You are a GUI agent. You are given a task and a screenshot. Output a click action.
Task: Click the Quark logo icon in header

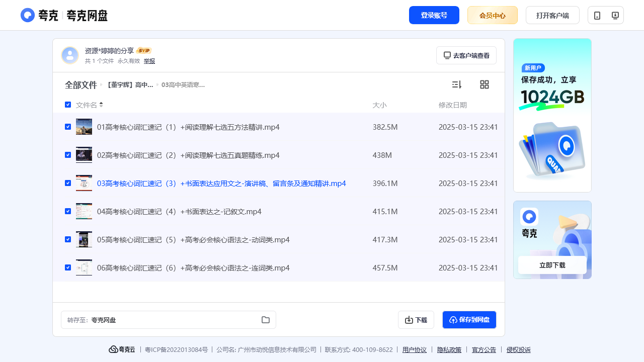(x=28, y=15)
